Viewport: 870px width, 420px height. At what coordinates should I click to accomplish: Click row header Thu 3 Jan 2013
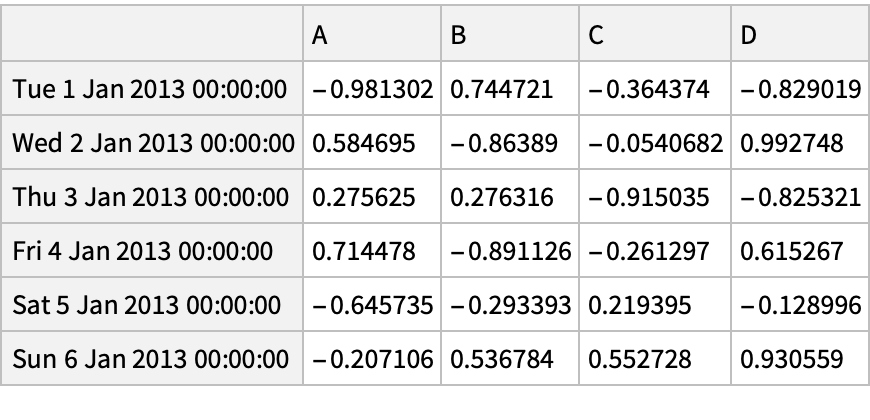(152, 197)
